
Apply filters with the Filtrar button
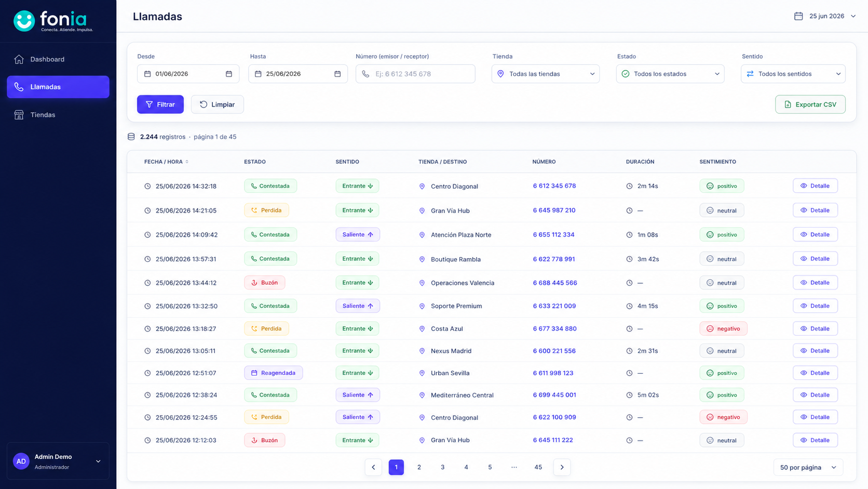(160, 104)
